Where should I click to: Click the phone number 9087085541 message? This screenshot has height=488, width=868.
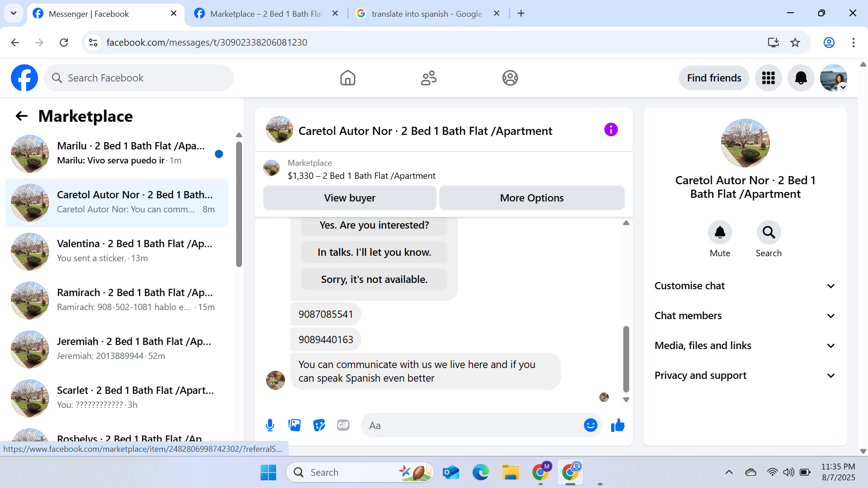326,314
